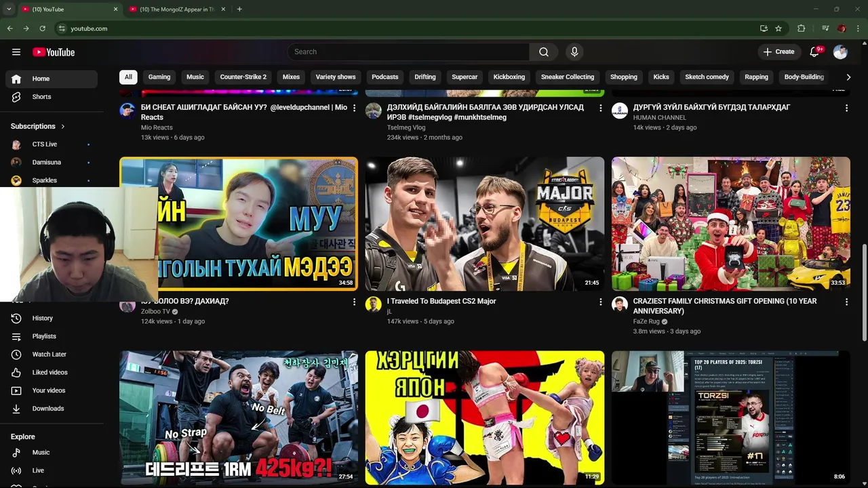Viewport: 868px width, 488px height.
Task: Open the notifications bell
Action: pyautogui.click(x=815, y=52)
